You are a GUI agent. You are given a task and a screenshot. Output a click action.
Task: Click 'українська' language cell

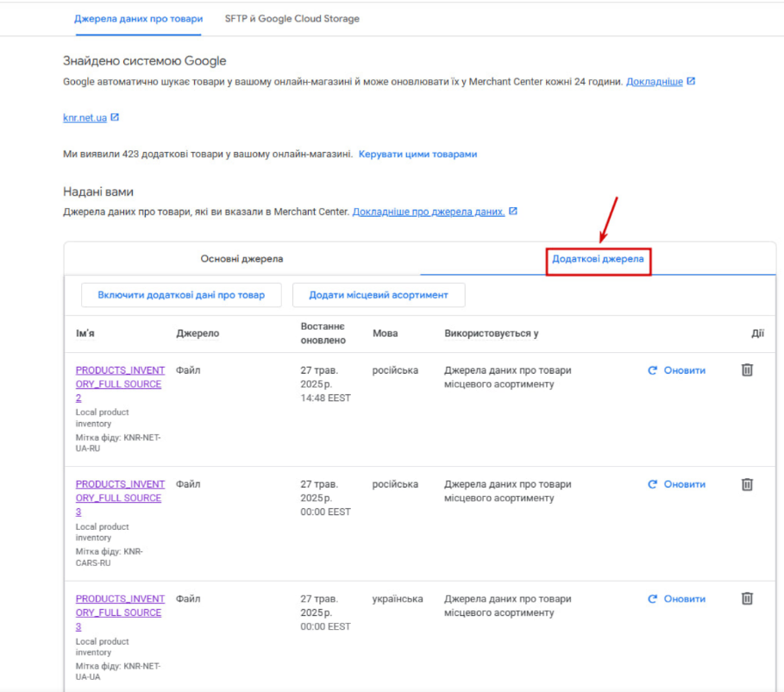pos(398,599)
